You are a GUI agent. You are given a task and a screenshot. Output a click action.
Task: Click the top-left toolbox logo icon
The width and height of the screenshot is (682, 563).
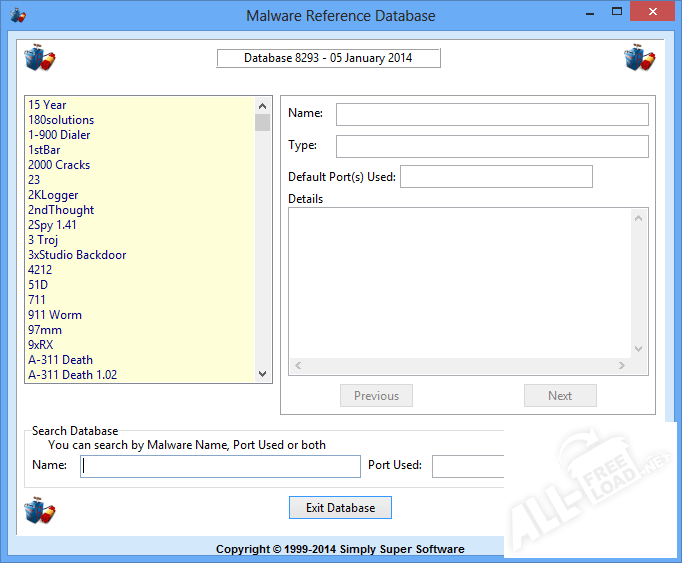[39, 58]
